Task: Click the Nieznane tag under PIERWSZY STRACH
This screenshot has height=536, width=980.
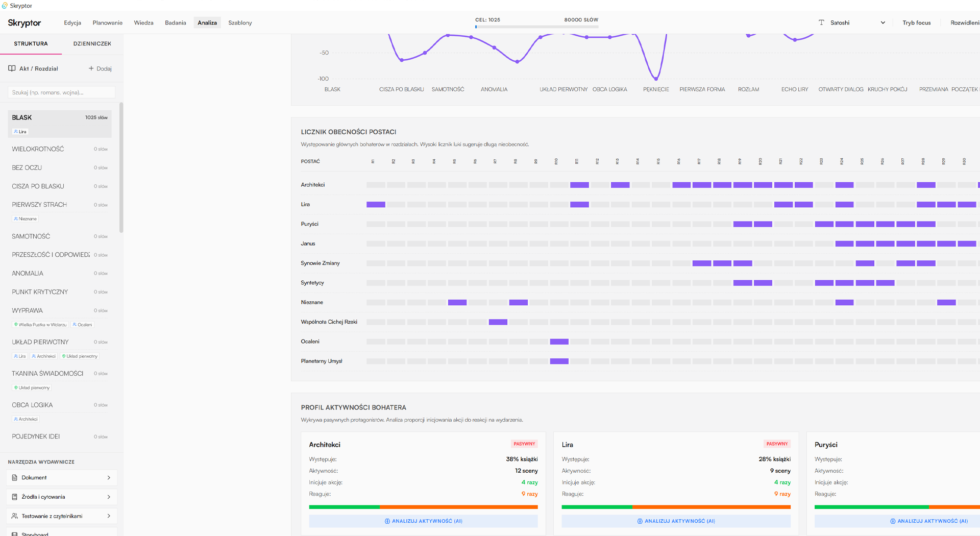Action: click(x=26, y=219)
